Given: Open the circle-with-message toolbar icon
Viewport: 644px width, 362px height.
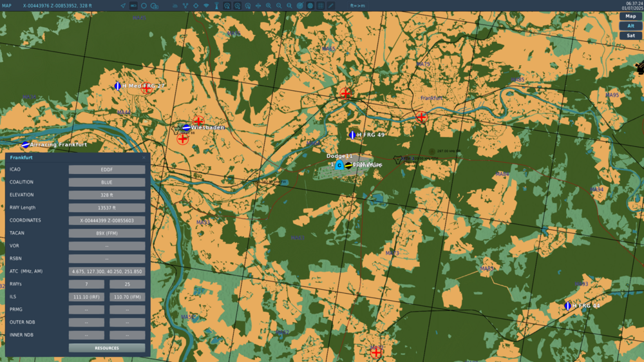Looking at the screenshot, I should click(155, 6).
